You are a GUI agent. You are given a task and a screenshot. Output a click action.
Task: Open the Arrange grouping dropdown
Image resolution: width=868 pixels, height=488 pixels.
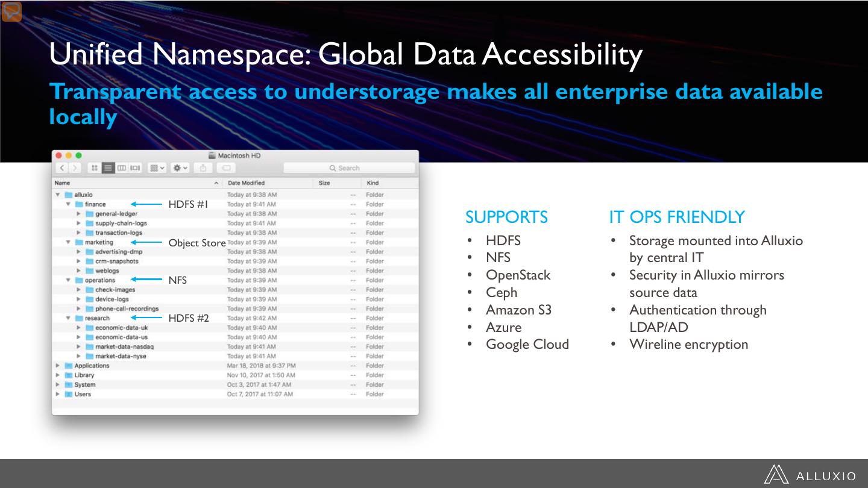157,168
